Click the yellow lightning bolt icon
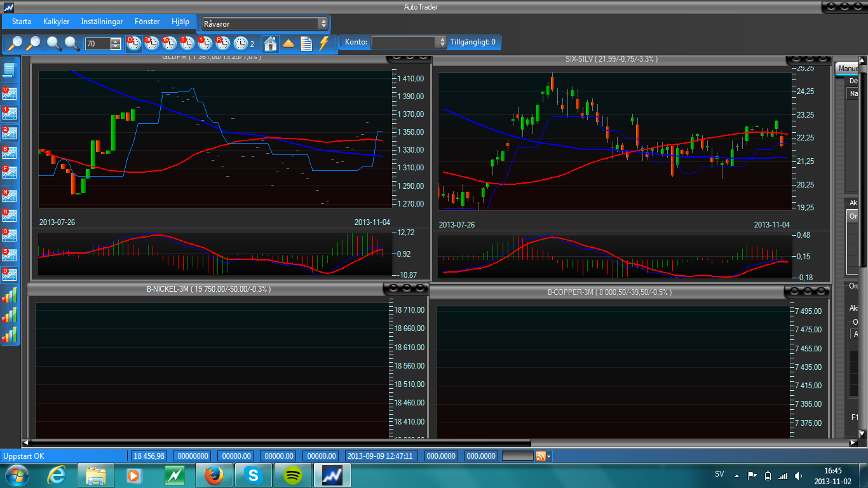Screen dimensions: 868x488 [324, 43]
